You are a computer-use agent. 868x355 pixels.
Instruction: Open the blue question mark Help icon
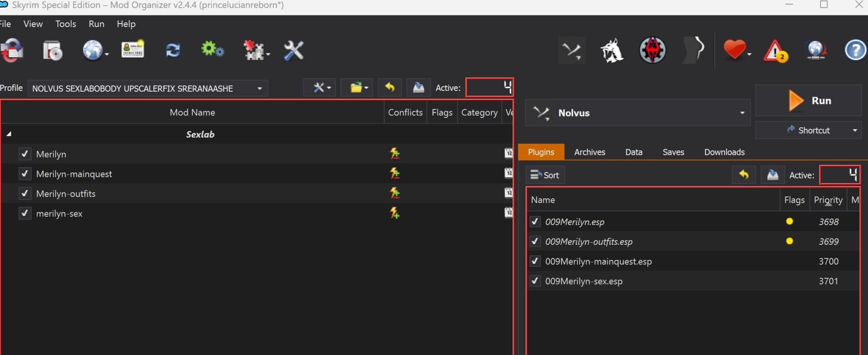coord(855,50)
